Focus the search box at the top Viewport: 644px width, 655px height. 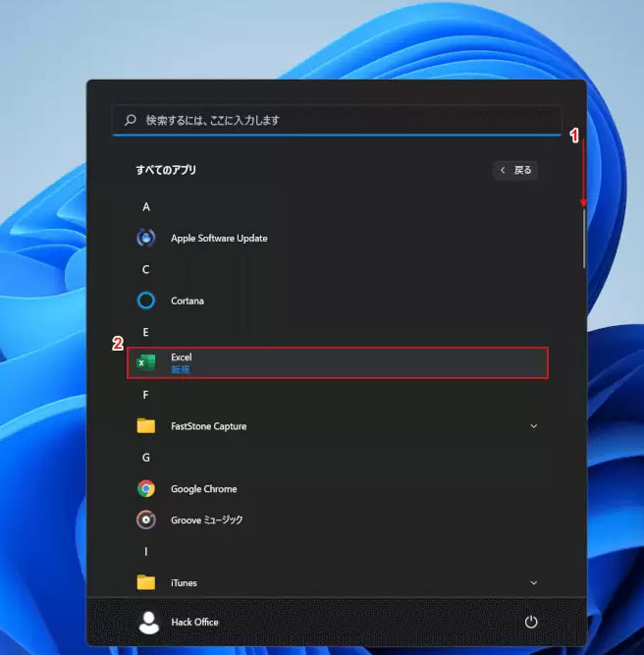click(337, 120)
